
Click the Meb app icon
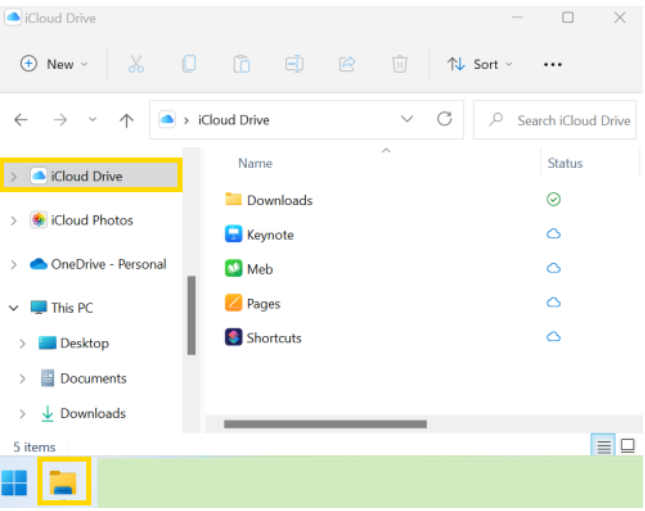point(233,269)
